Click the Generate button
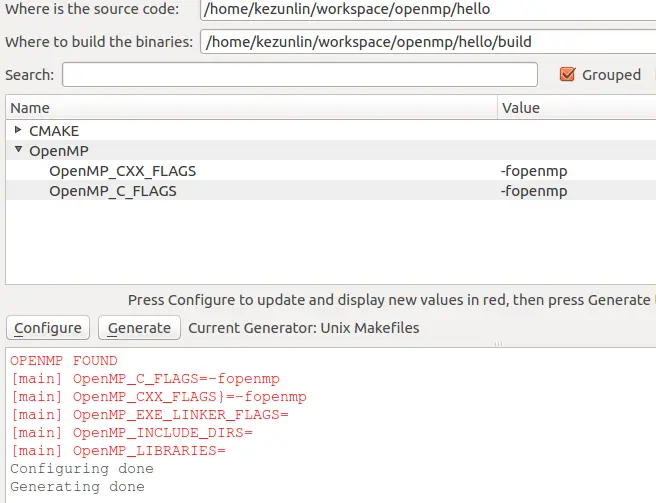656x503 pixels. (139, 328)
